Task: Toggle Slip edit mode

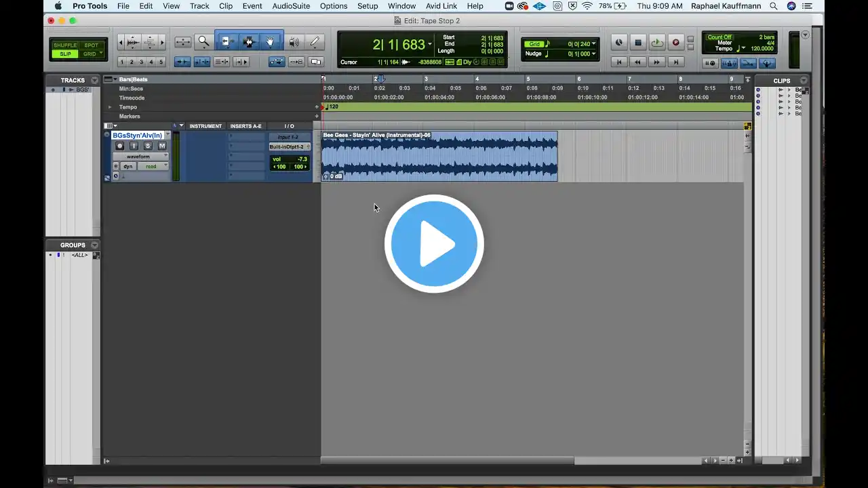Action: click(65, 54)
